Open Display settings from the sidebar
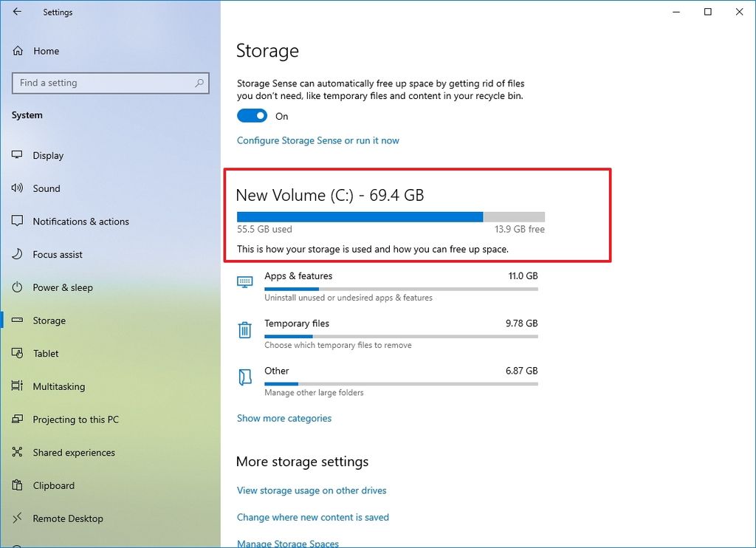Screen dimensions: 756x548 [48, 155]
